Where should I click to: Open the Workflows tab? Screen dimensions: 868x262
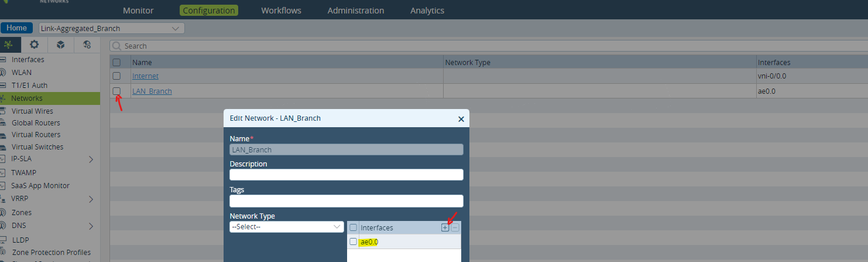tap(281, 11)
